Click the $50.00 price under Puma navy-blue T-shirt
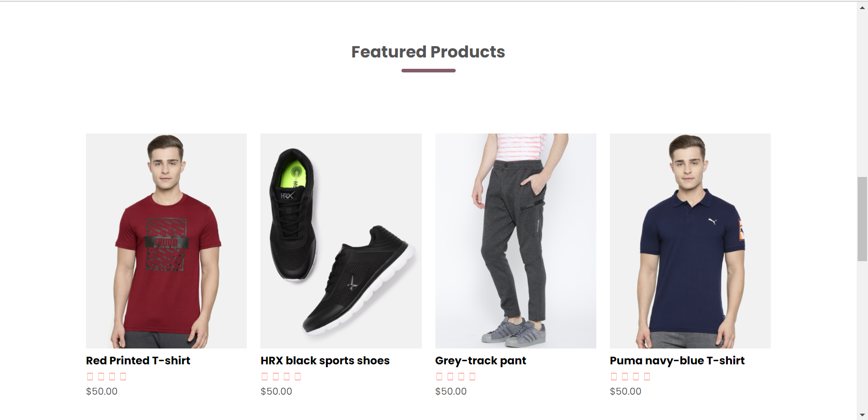This screenshot has height=420, width=868. pos(625,391)
